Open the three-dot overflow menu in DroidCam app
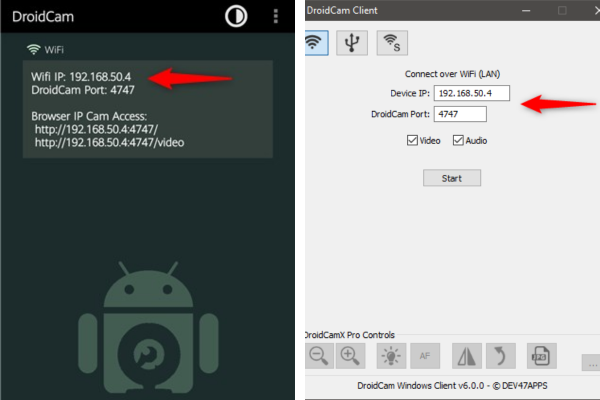 tap(276, 16)
